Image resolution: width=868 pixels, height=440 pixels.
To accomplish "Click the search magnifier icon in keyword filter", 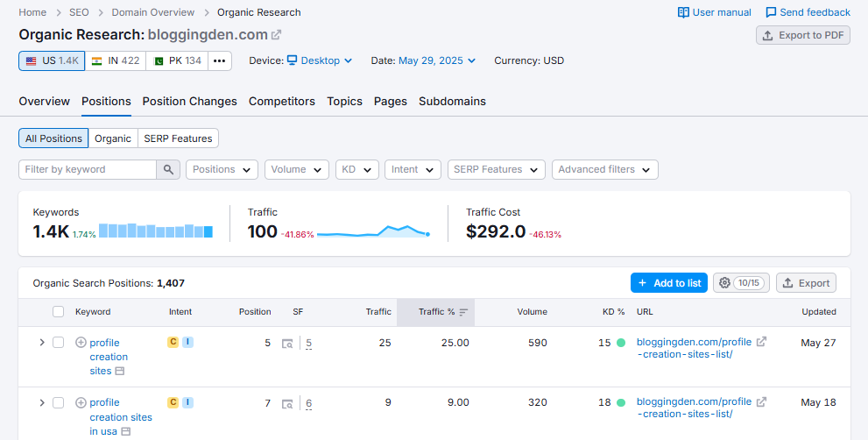I will pos(168,169).
